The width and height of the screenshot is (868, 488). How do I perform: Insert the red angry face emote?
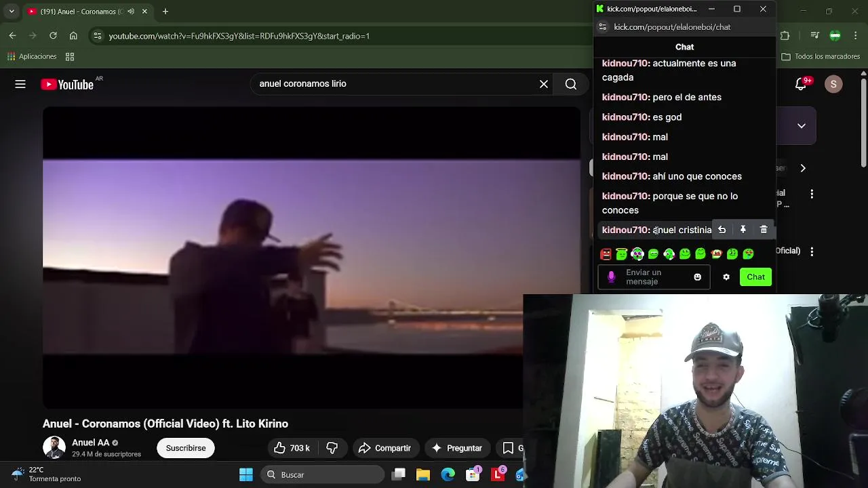(606, 254)
